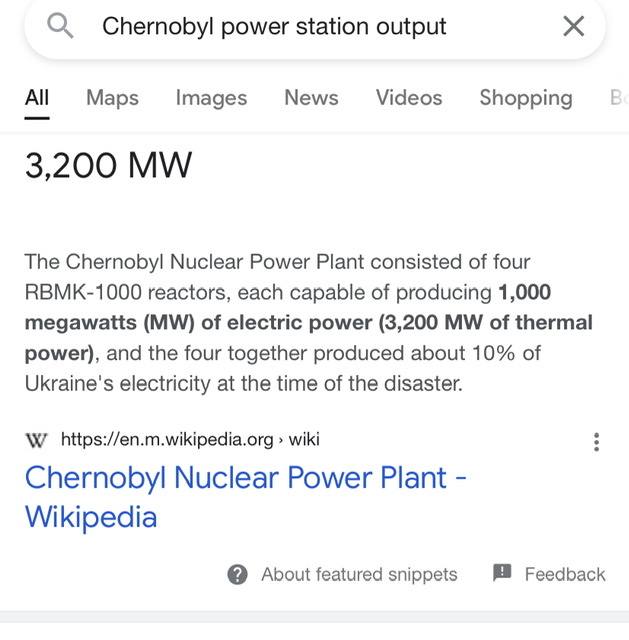Switch to the Maps tab
The height and width of the screenshot is (640, 629).
click(x=112, y=98)
